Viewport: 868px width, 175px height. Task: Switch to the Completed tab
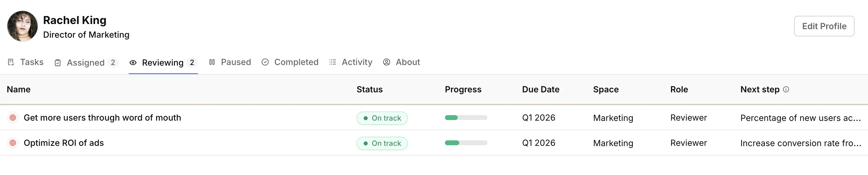click(x=296, y=62)
